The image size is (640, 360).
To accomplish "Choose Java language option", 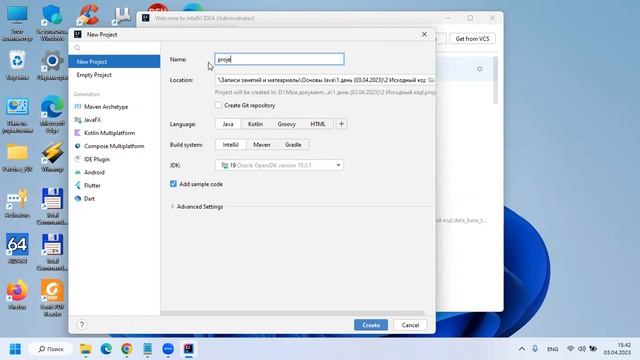I will click(228, 124).
